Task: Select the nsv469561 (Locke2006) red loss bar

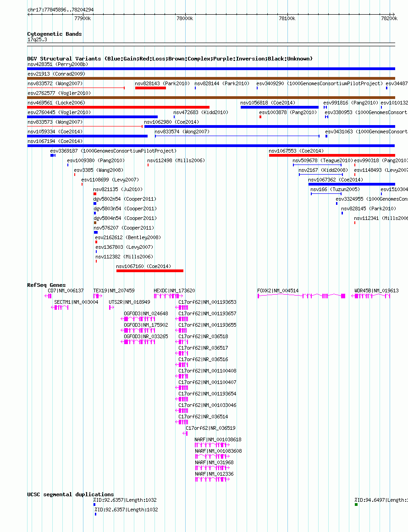Action: [x=118, y=107]
